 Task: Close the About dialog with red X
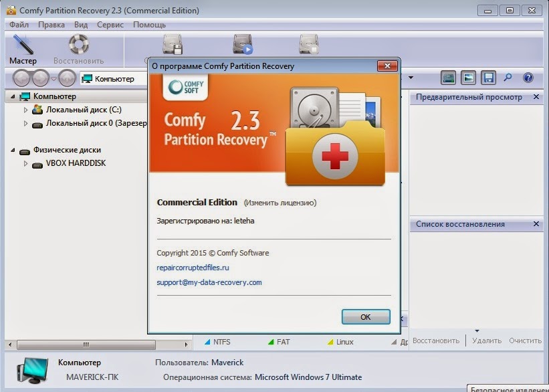click(387, 66)
